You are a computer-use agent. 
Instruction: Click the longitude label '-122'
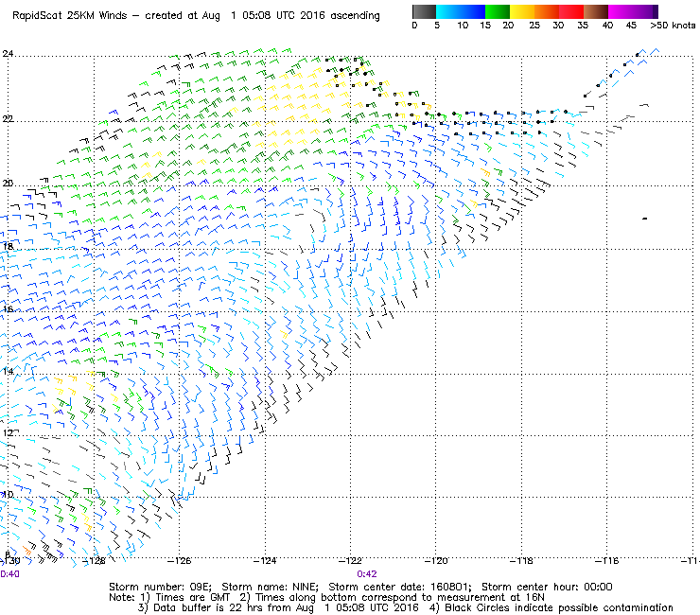coord(350,560)
